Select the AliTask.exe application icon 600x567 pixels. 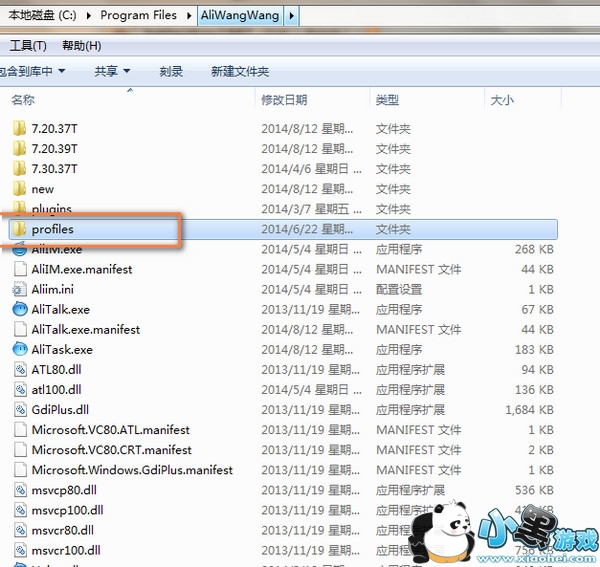click(20, 349)
